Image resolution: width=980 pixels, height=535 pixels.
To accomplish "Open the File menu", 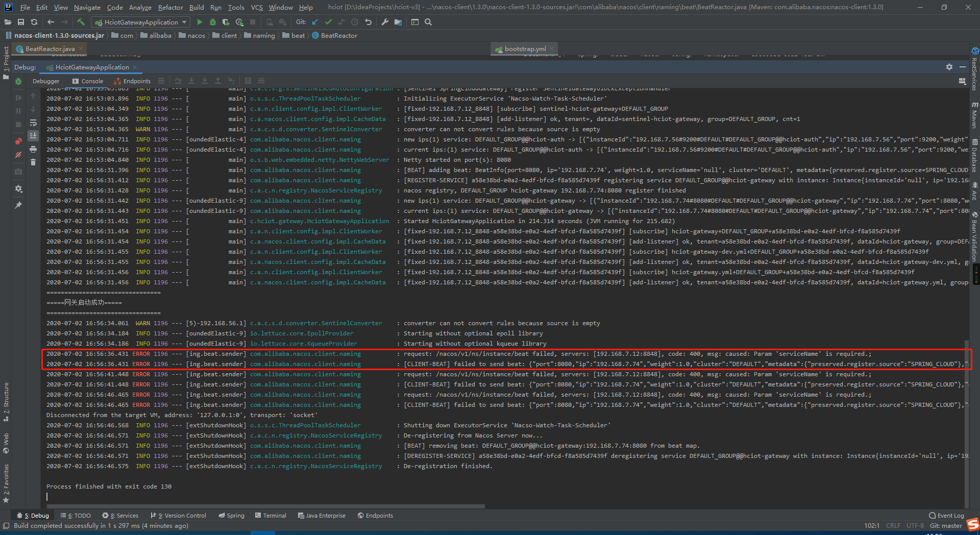I will click(x=25, y=8).
